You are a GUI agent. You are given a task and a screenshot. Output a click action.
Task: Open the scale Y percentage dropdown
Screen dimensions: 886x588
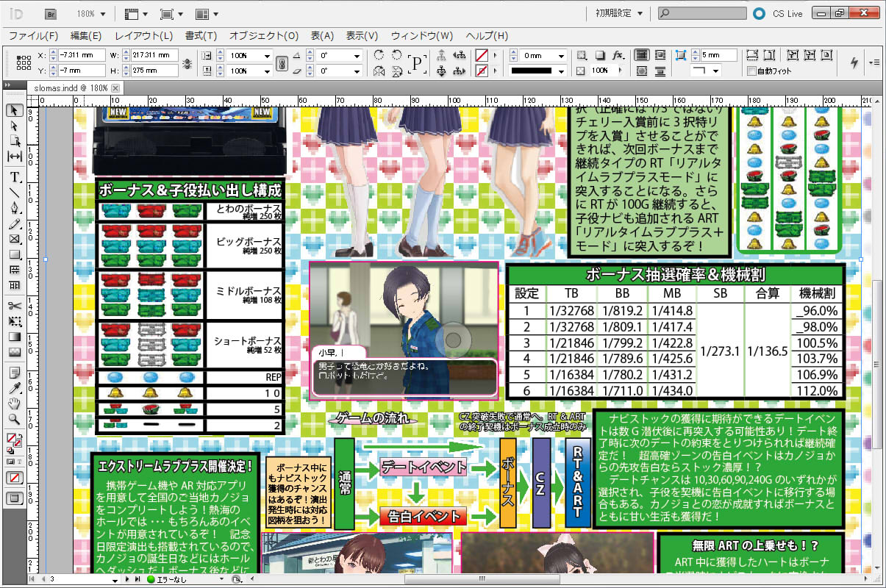(268, 71)
